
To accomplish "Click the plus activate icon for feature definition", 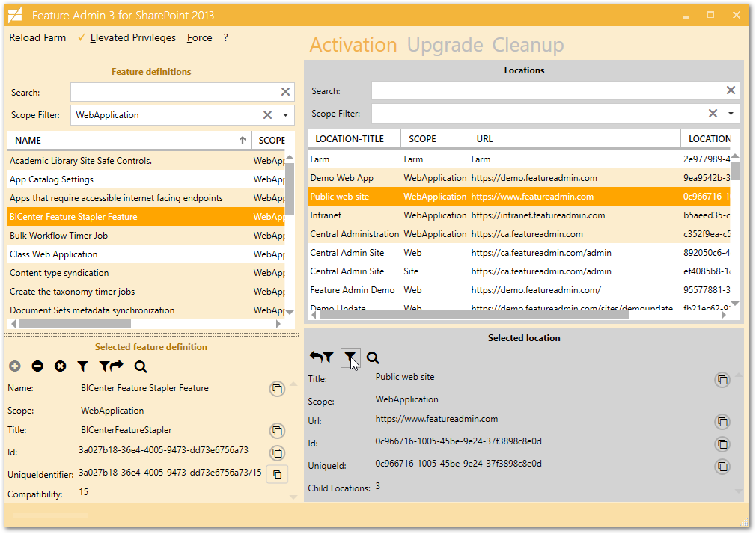I will click(15, 366).
